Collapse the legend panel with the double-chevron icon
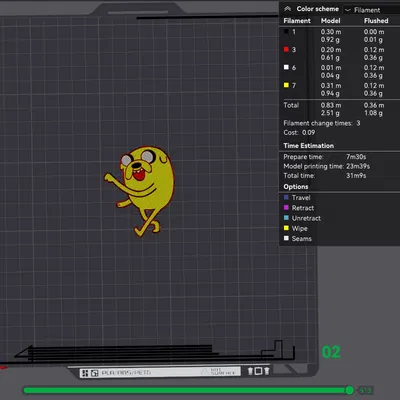The image size is (400, 400). [x=288, y=9]
